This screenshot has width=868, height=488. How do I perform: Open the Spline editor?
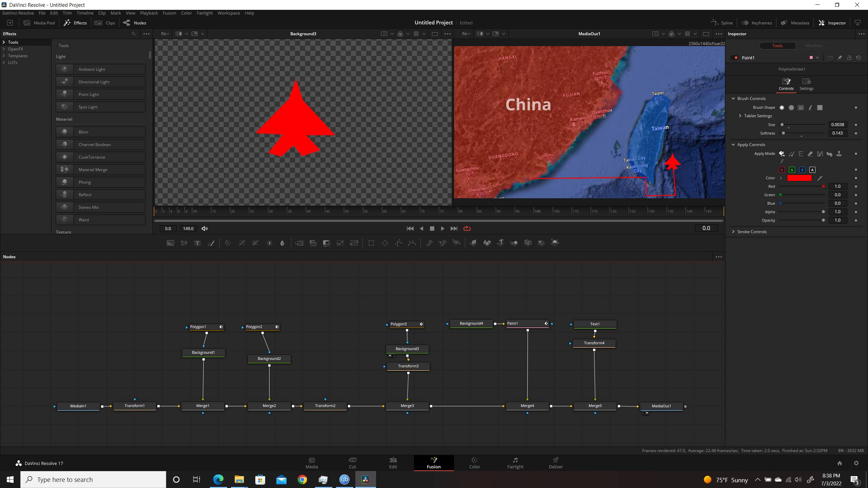[x=722, y=23]
